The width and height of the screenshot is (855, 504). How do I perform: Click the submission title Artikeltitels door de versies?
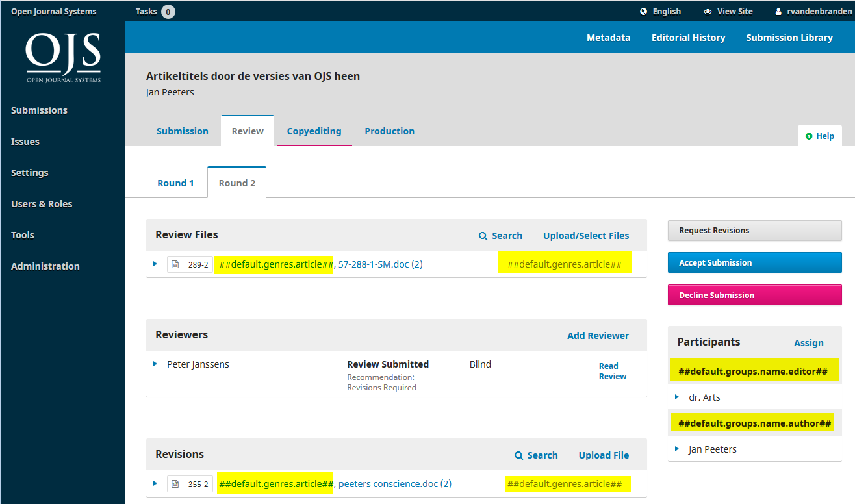(x=253, y=76)
